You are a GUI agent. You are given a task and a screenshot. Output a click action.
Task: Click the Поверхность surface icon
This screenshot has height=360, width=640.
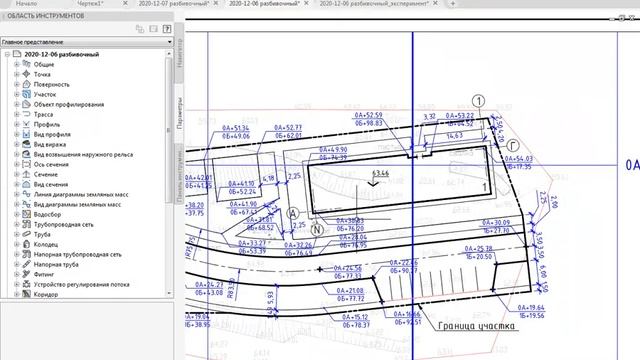tap(27, 84)
